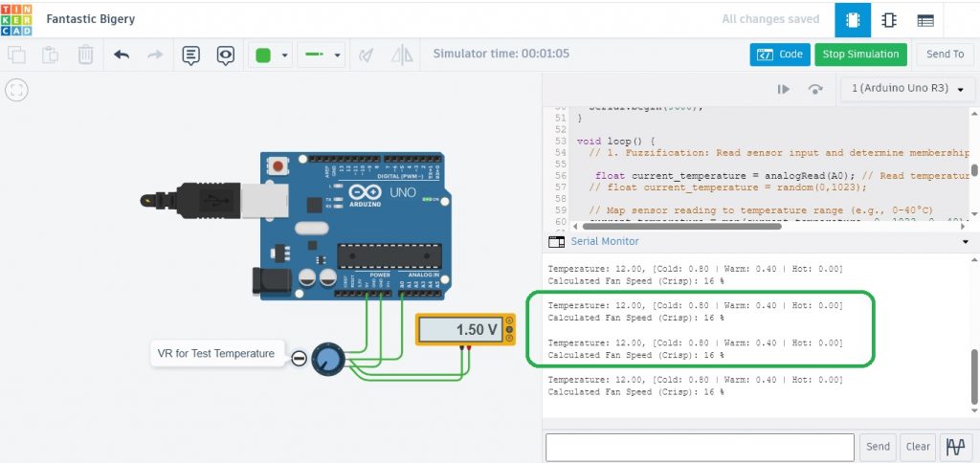This screenshot has height=463, width=980.
Task: Click the Tinkercad logo
Action: [17, 19]
